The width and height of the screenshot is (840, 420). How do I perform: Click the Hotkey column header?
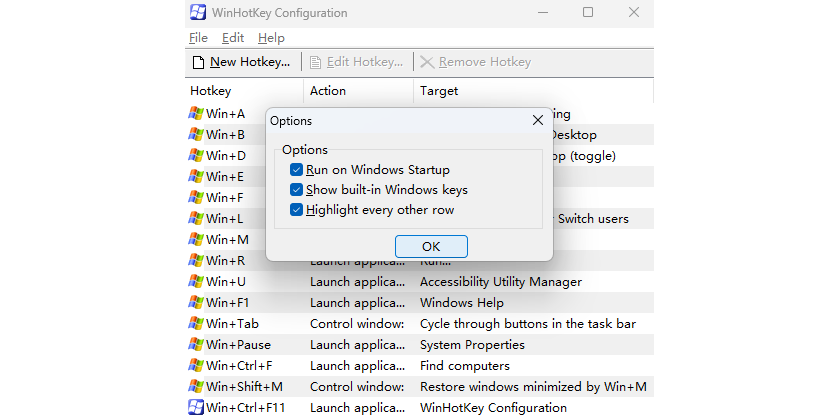pos(211,91)
